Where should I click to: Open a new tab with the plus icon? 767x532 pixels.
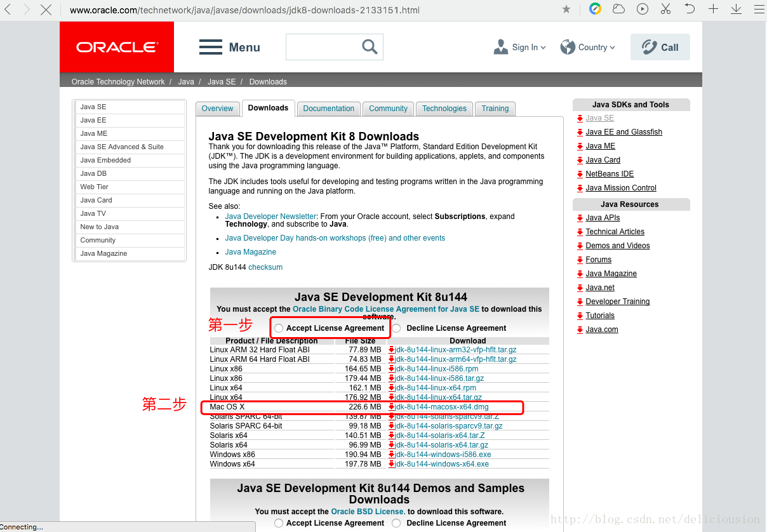click(714, 9)
